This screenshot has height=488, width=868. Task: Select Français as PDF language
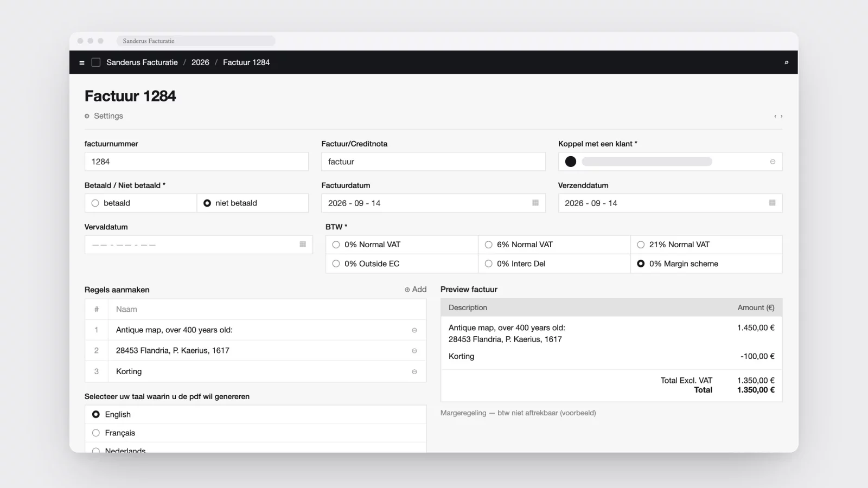256,433
